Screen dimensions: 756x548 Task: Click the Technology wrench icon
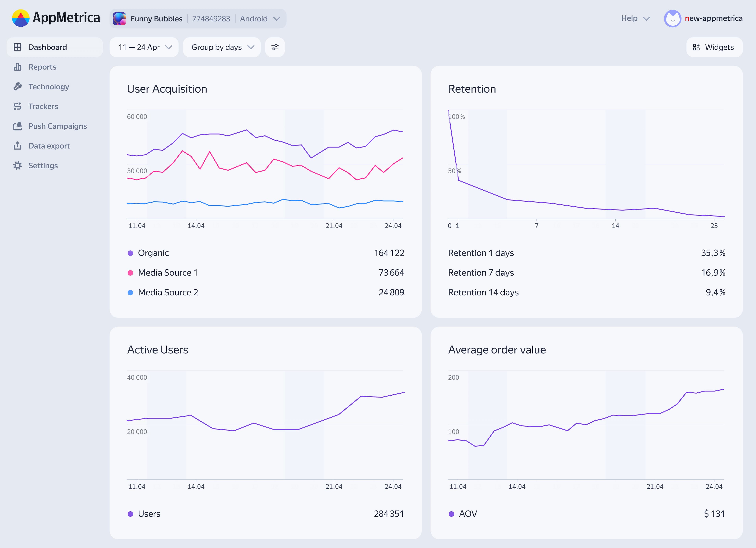[x=17, y=87]
